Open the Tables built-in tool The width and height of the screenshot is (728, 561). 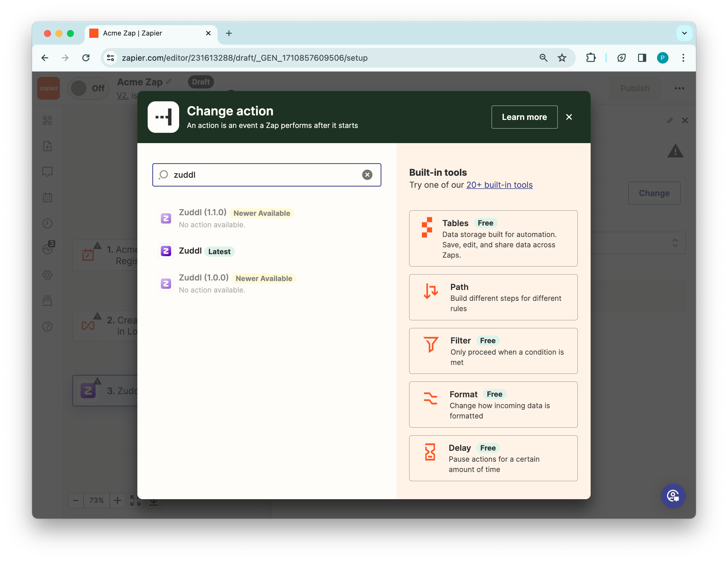coord(493,238)
